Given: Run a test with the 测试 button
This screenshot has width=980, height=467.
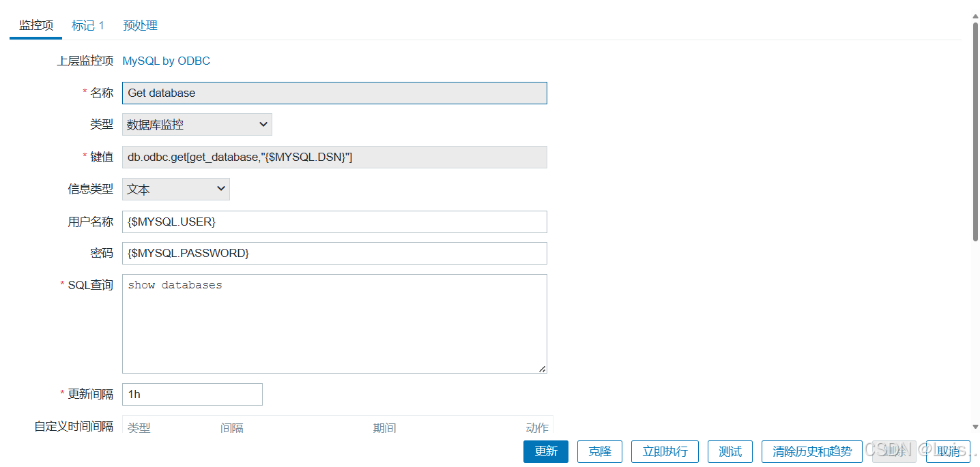Looking at the screenshot, I should click(x=730, y=451).
